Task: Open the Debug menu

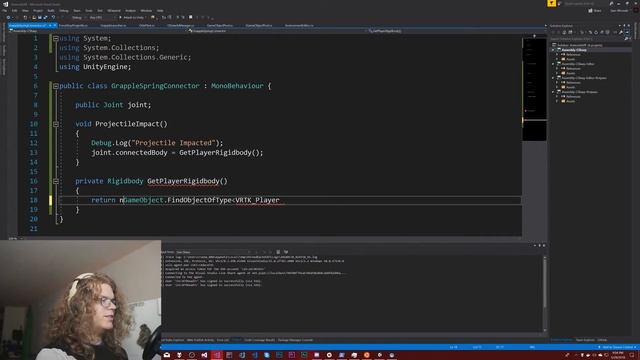Action: click(64, 11)
